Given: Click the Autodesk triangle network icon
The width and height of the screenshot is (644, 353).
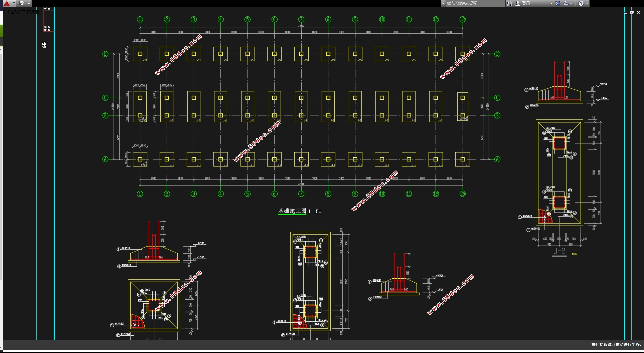Looking at the screenshot, I should tap(566, 3).
